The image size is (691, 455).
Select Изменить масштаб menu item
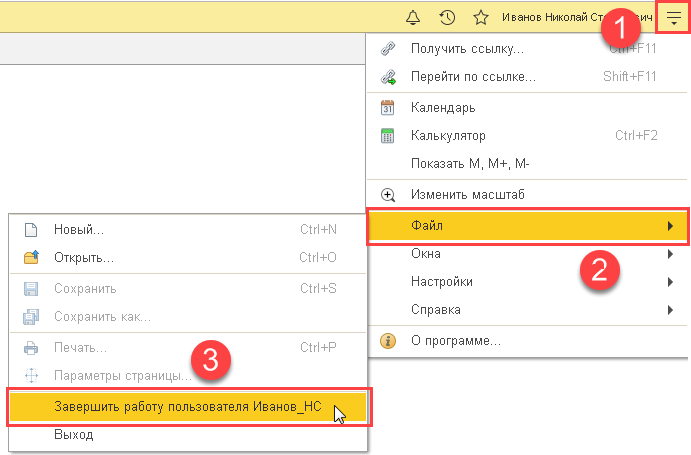click(x=527, y=195)
